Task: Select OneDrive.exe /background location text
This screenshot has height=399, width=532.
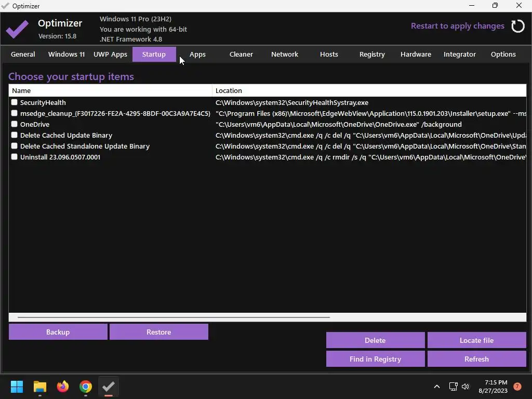Action: (339, 124)
